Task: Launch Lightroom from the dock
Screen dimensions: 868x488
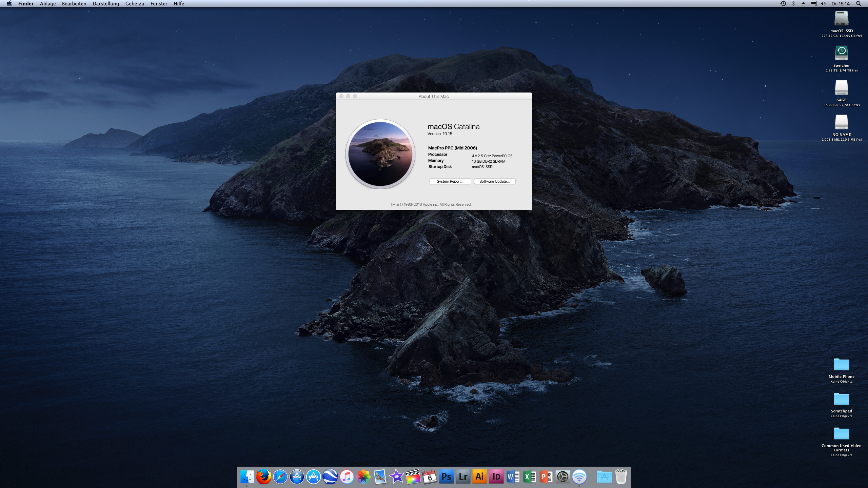Action: (x=463, y=477)
